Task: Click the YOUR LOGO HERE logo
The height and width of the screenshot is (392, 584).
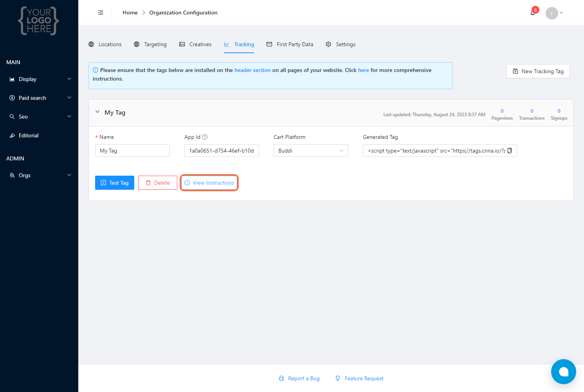Action: point(39,21)
